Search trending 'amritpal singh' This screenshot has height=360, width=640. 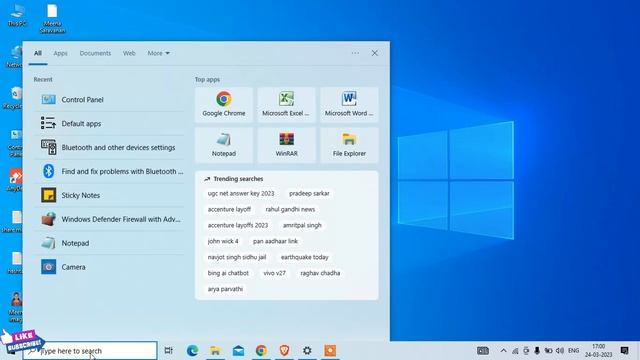click(x=302, y=225)
